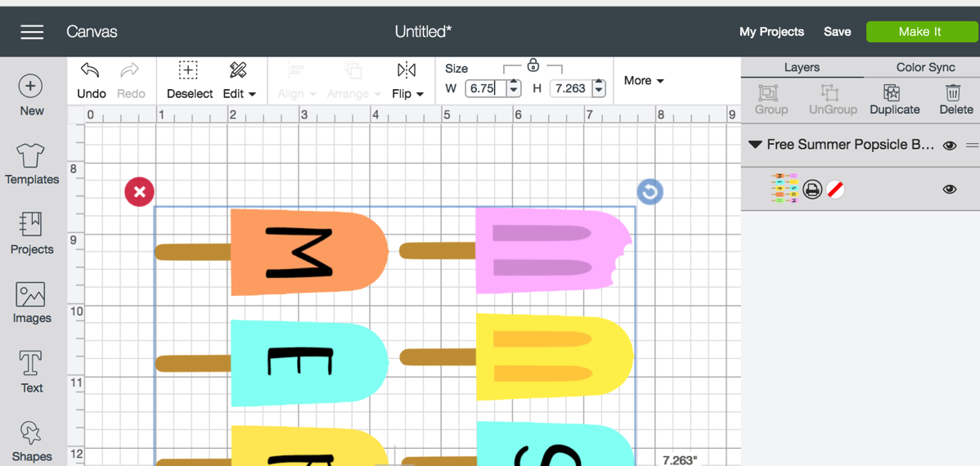Click the blue rotate handle on the image

coord(650,192)
